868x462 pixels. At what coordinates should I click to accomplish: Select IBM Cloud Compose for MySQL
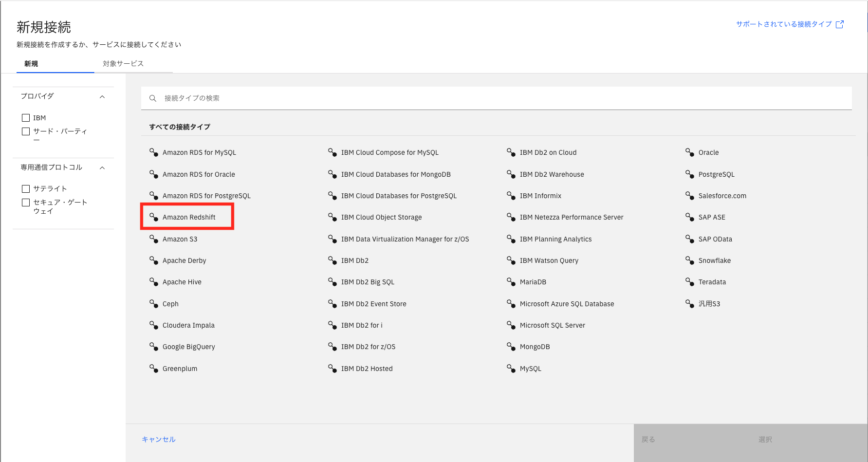[390, 152]
